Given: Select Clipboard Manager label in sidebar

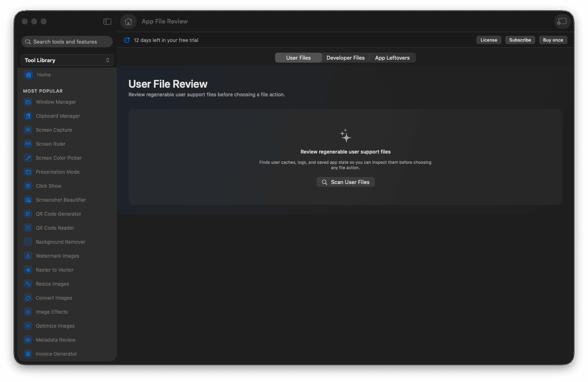Looking at the screenshot, I should (x=58, y=116).
